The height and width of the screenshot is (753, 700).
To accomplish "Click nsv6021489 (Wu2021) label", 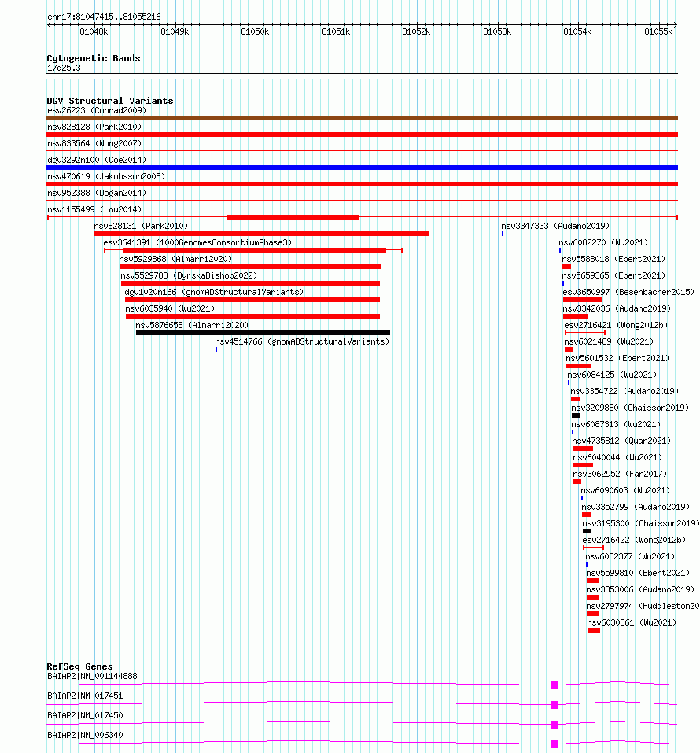I will click(609, 342).
